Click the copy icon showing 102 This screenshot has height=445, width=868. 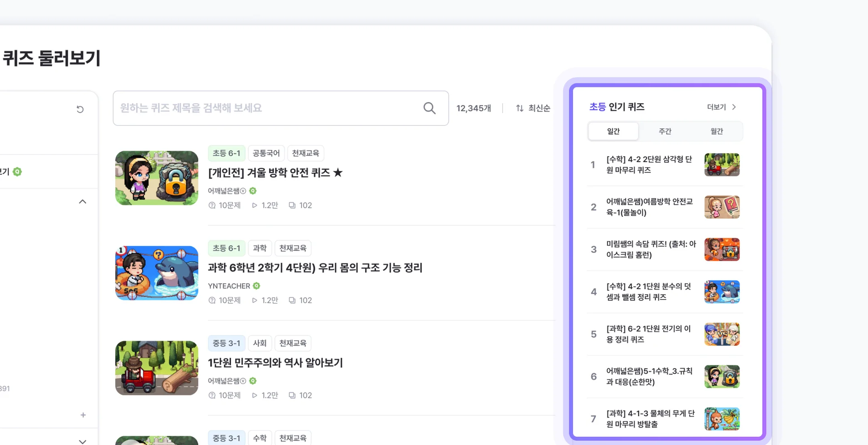point(292,205)
